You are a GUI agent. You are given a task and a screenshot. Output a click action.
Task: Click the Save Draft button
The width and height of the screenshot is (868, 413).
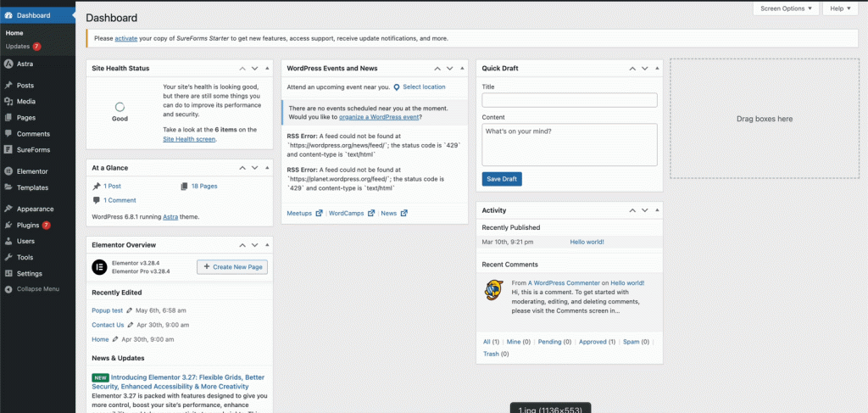[502, 179]
